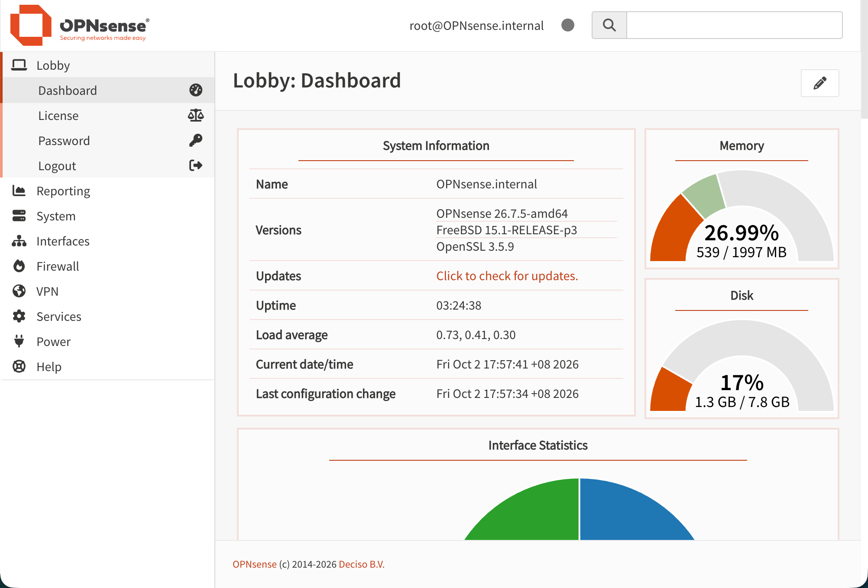Click the gear icon beside Services
The height and width of the screenshot is (588, 868).
coord(19,316)
